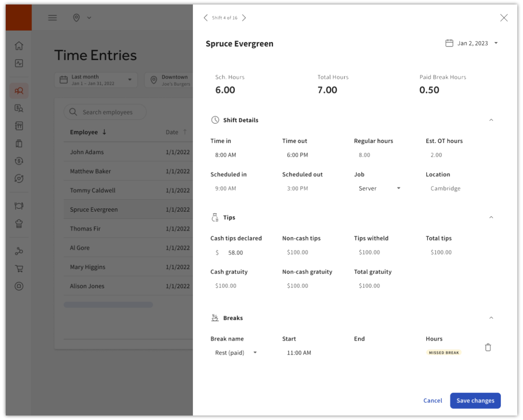523x420 pixels.
Task: Go to next shift using right arrow
Action: (244, 18)
